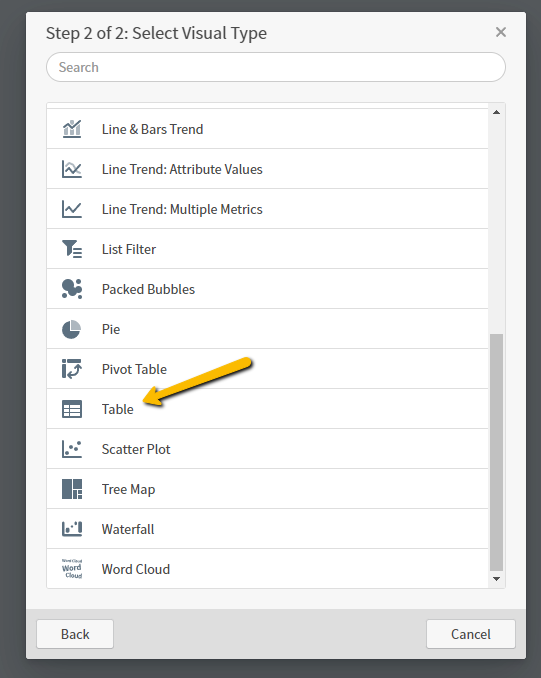Click the scroll down arrow of the list

[x=496, y=579]
